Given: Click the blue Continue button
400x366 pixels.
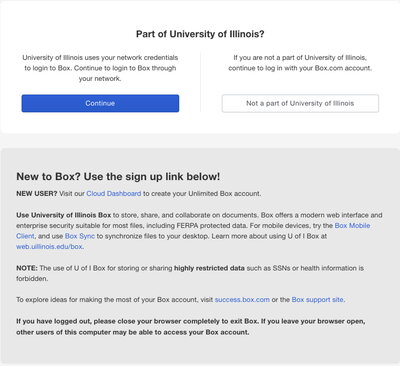Looking at the screenshot, I should pyautogui.click(x=100, y=103).
